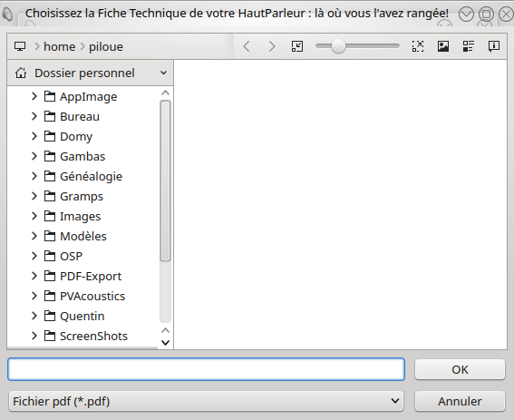This screenshot has width=514, height=420.
Task: Go forward with the right arrow
Action: pos(271,46)
